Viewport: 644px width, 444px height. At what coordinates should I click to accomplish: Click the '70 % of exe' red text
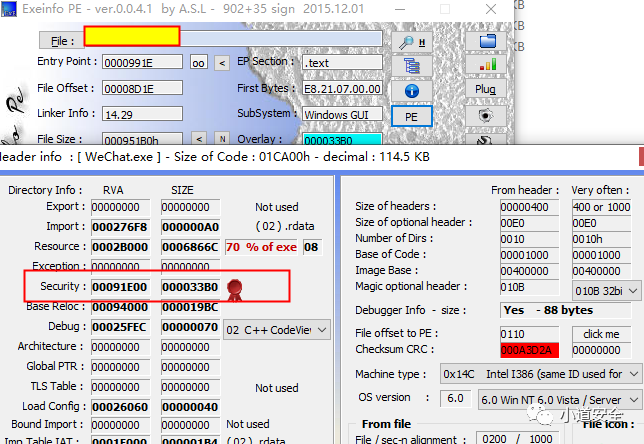261,247
